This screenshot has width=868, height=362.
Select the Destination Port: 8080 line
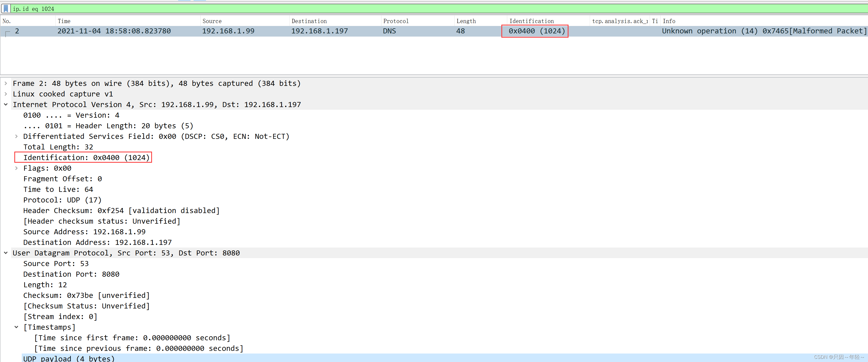(x=71, y=274)
